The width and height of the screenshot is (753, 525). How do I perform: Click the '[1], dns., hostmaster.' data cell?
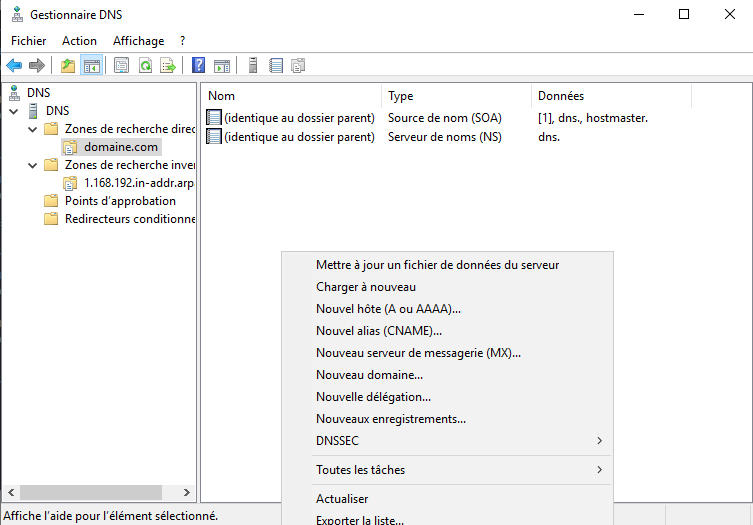coord(593,118)
